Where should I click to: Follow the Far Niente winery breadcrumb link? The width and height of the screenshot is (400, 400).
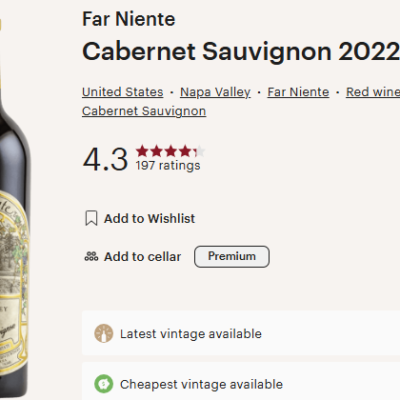click(x=298, y=92)
